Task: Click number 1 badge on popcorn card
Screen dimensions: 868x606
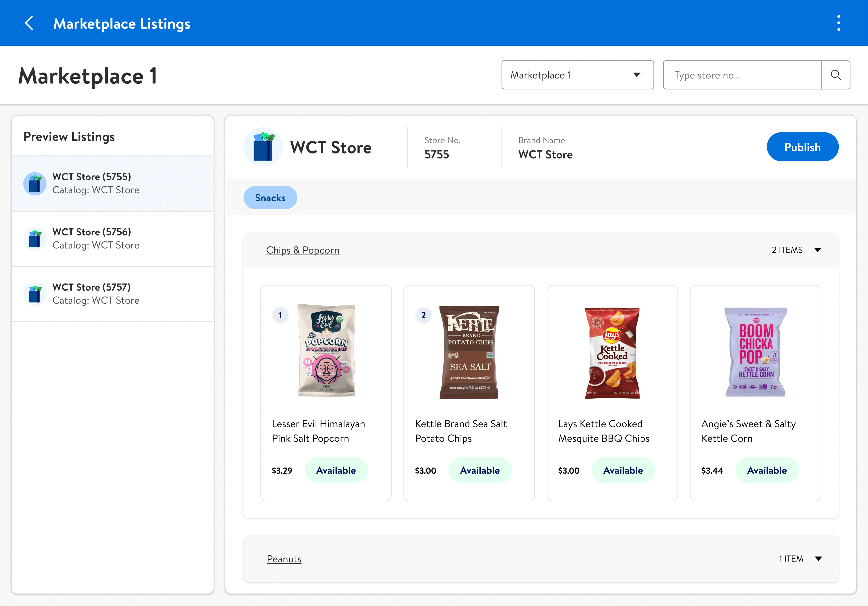Action: click(x=280, y=315)
